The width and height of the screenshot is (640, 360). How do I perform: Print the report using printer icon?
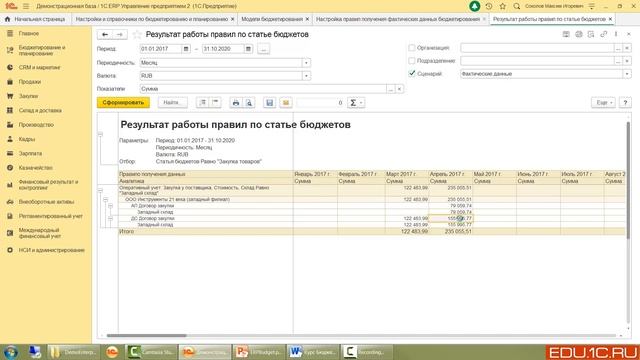236,103
